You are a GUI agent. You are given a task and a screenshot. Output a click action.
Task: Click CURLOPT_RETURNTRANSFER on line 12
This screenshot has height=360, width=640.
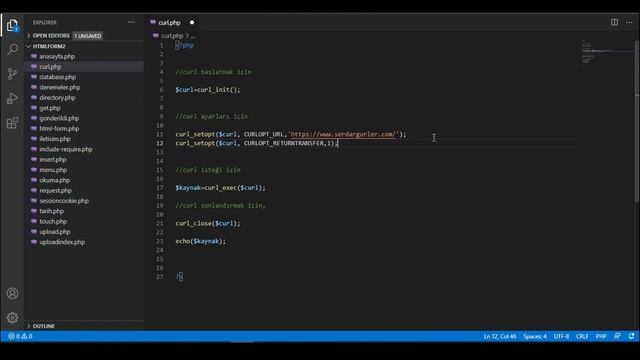(284, 143)
